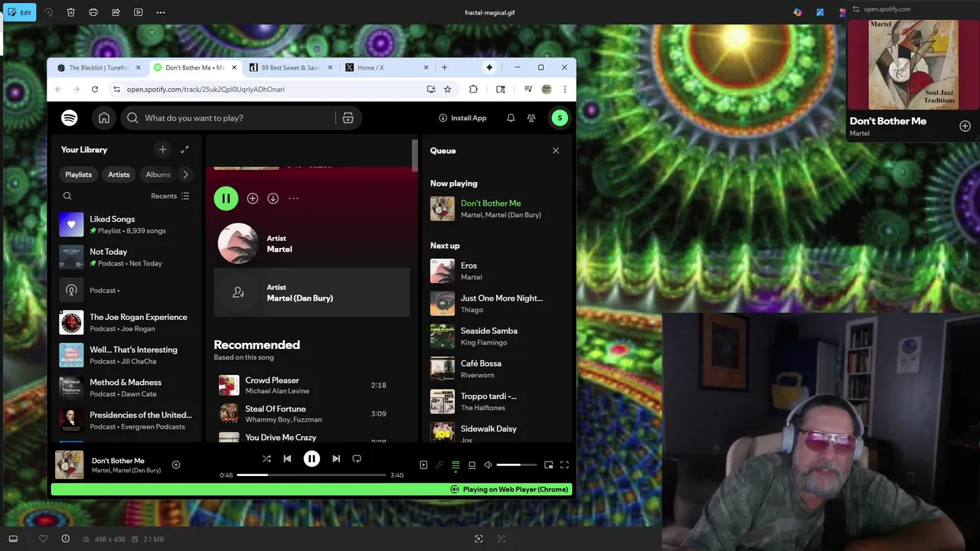Play Seaside Samba in the queue
Image resolution: width=980 pixels, height=551 pixels.
tap(496, 336)
